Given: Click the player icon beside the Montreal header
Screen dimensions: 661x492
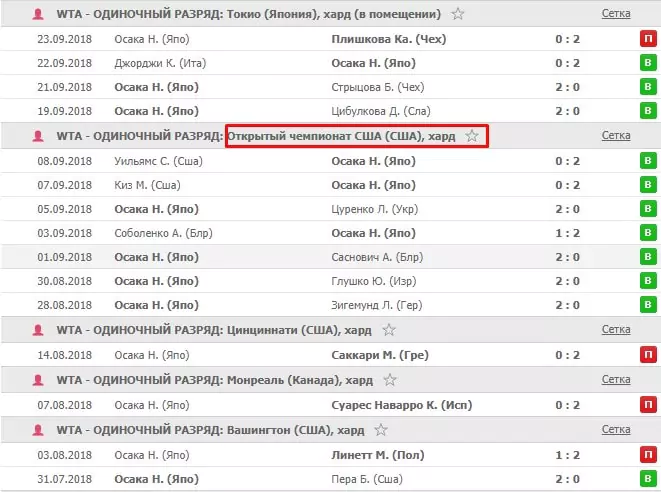Looking at the screenshot, I should click(x=38, y=380).
